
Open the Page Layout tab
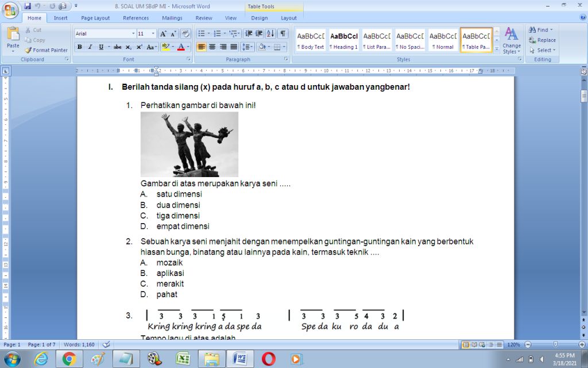pyautogui.click(x=95, y=18)
